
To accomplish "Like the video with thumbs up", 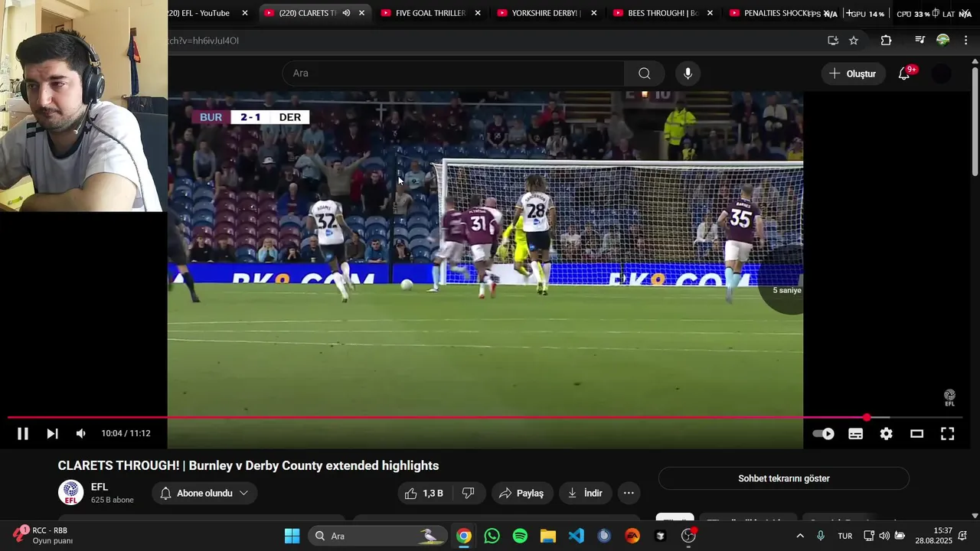I will pos(425,494).
